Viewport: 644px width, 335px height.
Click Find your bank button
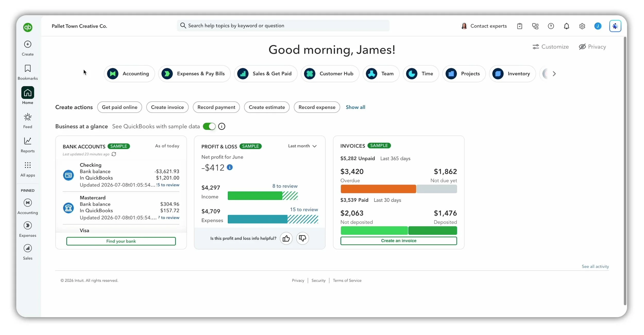click(121, 241)
